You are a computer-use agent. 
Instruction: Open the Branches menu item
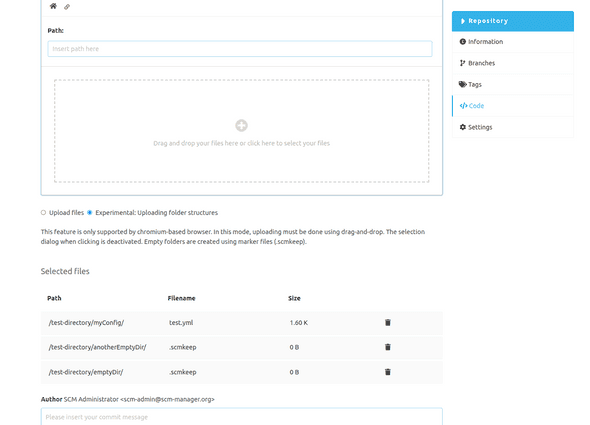(x=513, y=63)
